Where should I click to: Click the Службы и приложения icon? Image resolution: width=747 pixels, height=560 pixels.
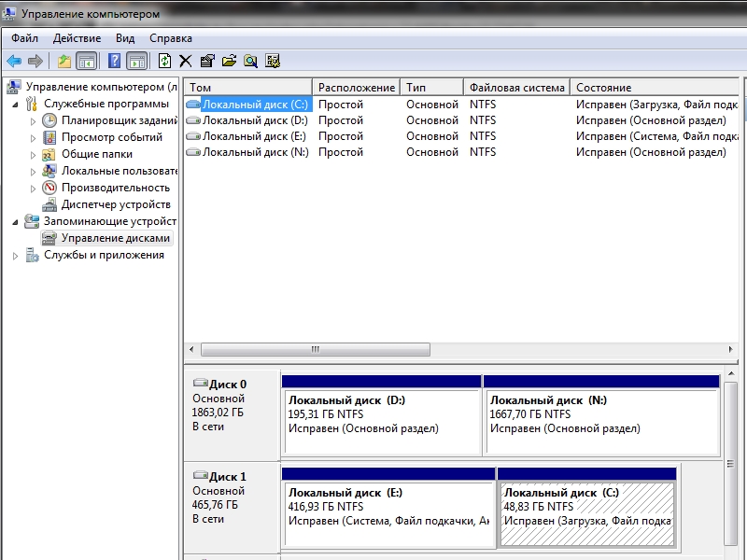[x=32, y=255]
